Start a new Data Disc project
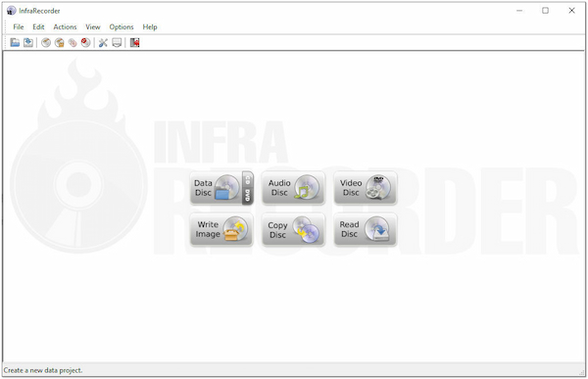This screenshot has height=379, width=588. 217,188
